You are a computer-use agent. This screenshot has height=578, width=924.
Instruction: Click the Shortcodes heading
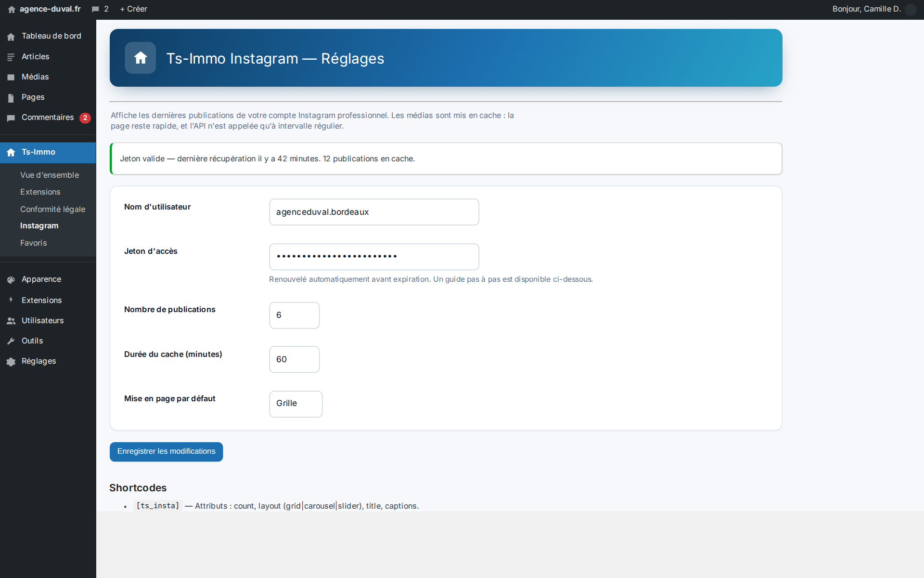tap(138, 488)
